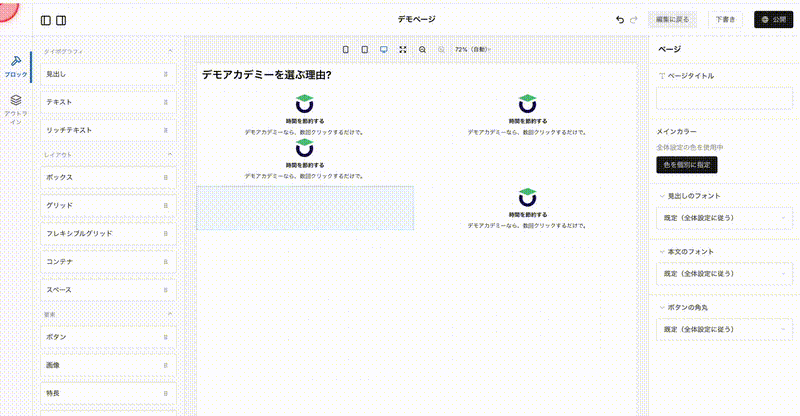This screenshot has width=800, height=416.
Task: Collapse the 要素 section
Action: [170, 314]
